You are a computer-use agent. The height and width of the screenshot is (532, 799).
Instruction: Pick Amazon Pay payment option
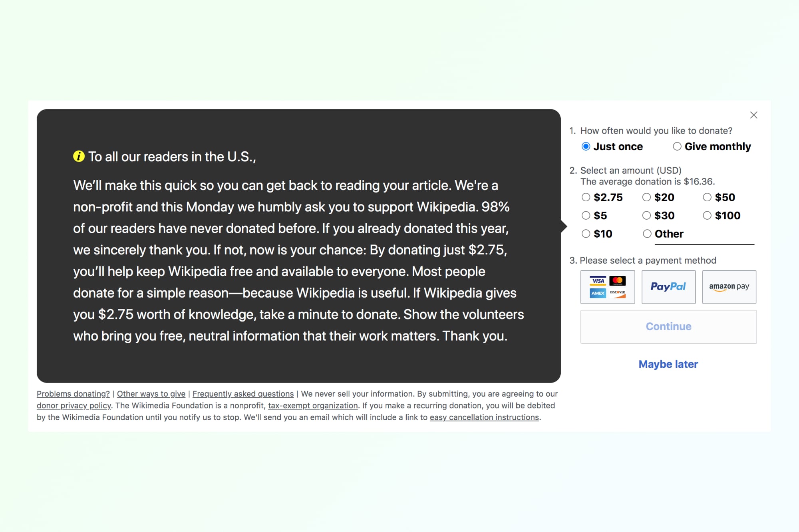click(729, 287)
